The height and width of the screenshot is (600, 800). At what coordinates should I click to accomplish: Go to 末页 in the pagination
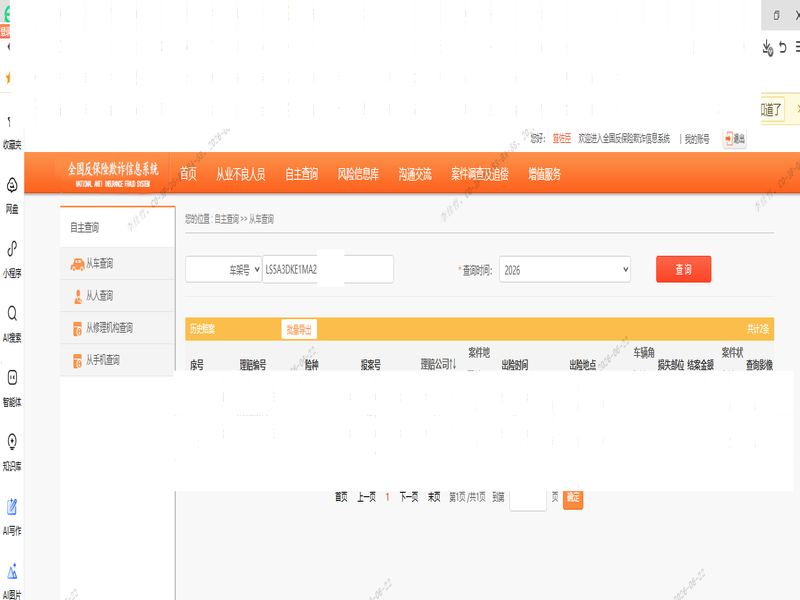434,497
